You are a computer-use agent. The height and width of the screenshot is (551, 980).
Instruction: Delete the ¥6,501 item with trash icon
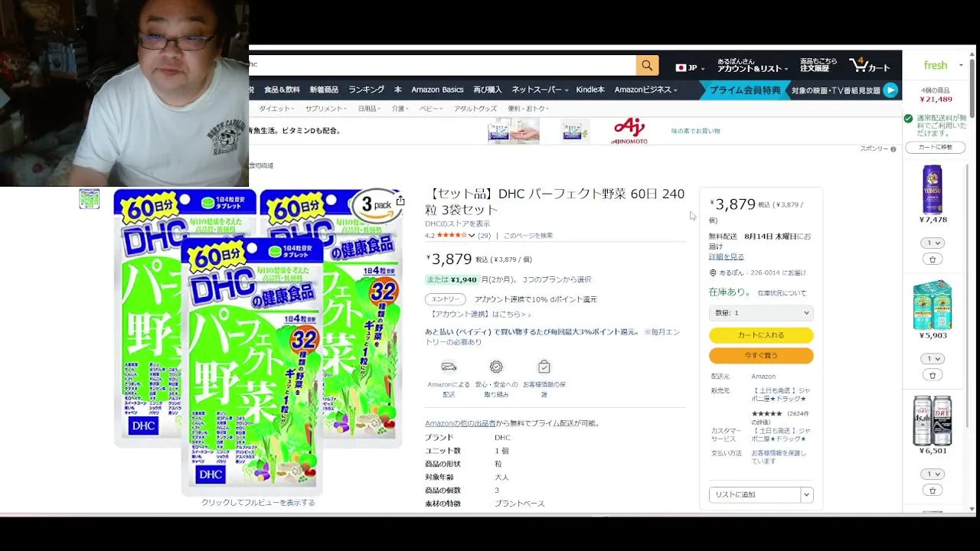pyautogui.click(x=933, y=491)
